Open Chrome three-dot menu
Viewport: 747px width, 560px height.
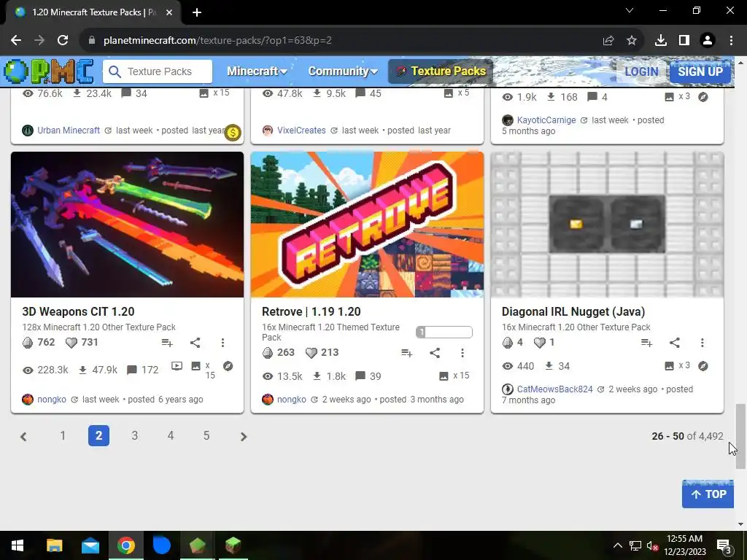731,41
